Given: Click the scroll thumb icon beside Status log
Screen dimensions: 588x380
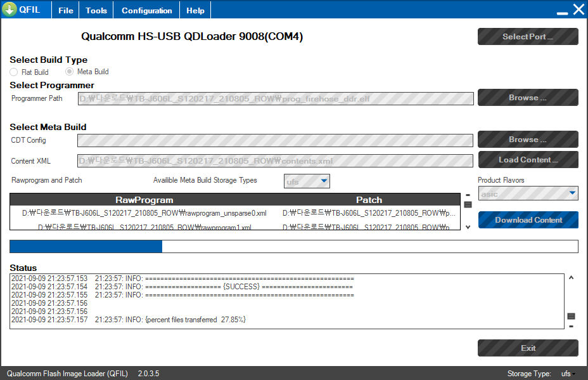Looking at the screenshot, I should pyautogui.click(x=571, y=316).
